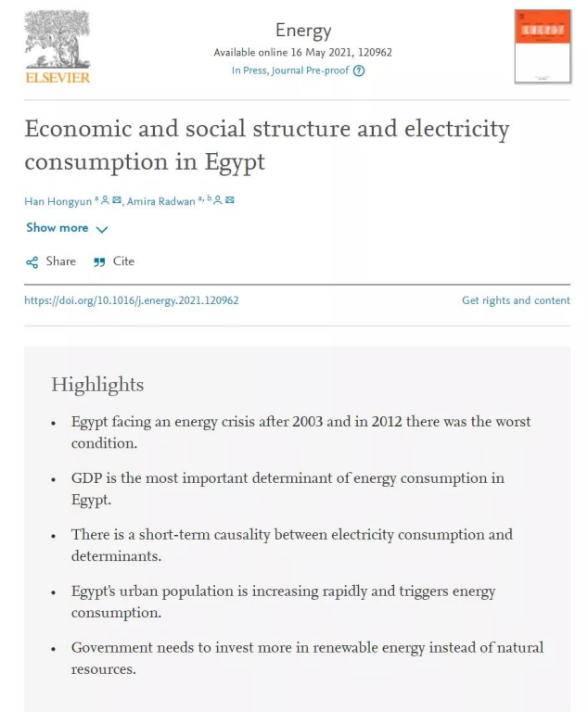
Task: Click the Elsevier wordmark text
Action: click(x=58, y=78)
